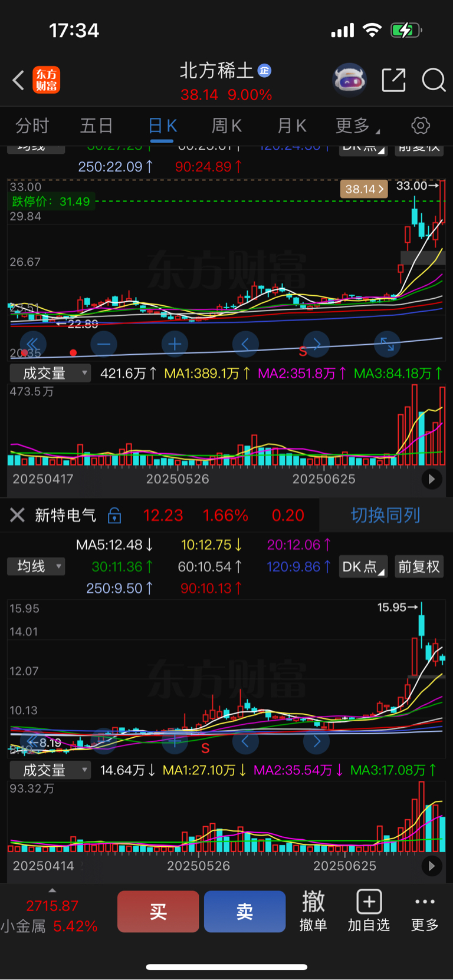Play upper volume chart forward arrow
The image size is (453, 980).
click(x=432, y=479)
